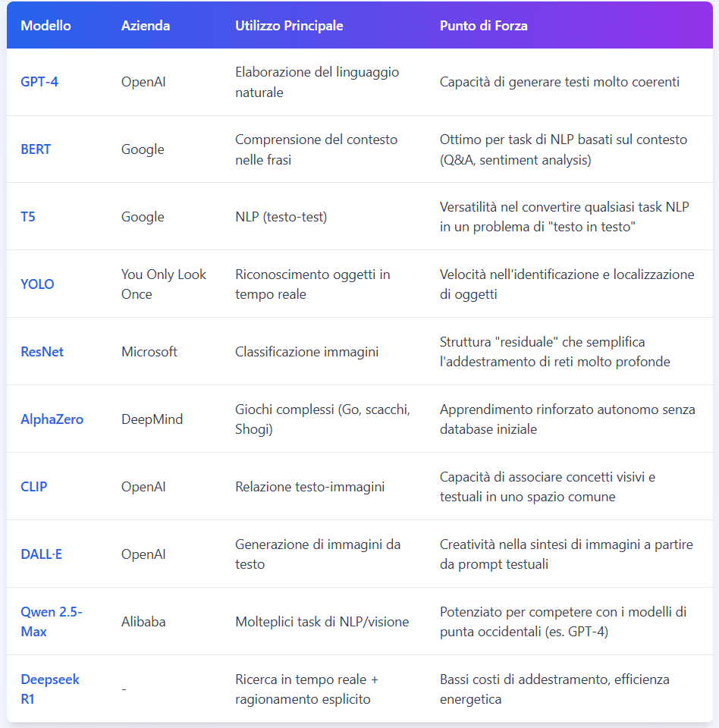
Task: Click the Deepseek R1 model link
Action: (50, 689)
